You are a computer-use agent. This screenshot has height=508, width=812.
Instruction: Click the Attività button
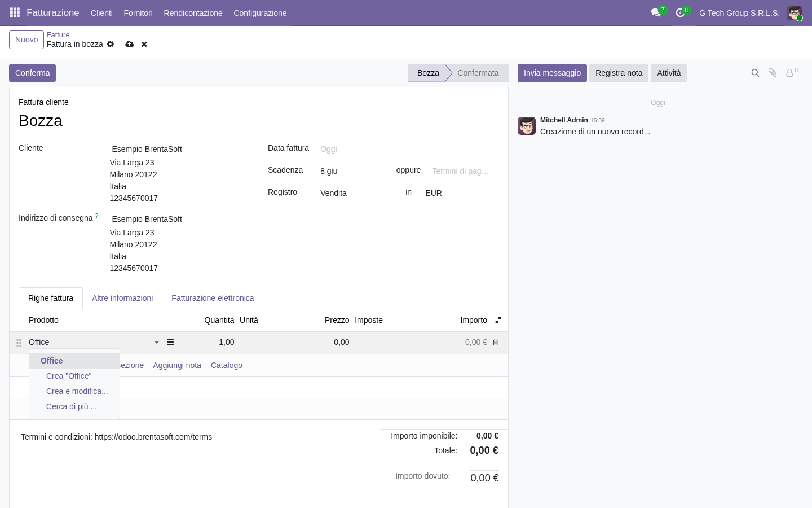pyautogui.click(x=669, y=73)
